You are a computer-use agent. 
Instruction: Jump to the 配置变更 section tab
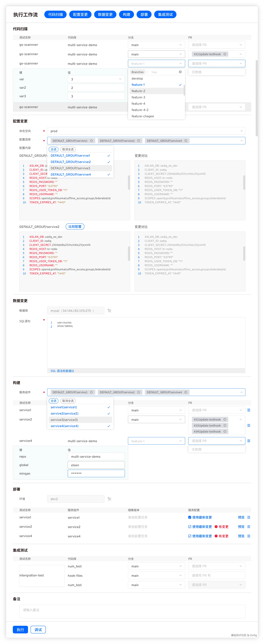point(80,15)
